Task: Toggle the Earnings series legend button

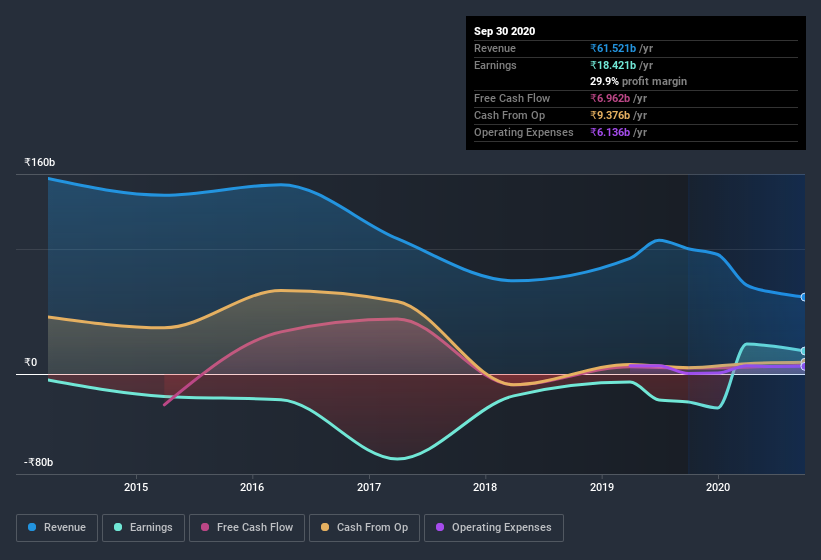Action: tap(143, 528)
